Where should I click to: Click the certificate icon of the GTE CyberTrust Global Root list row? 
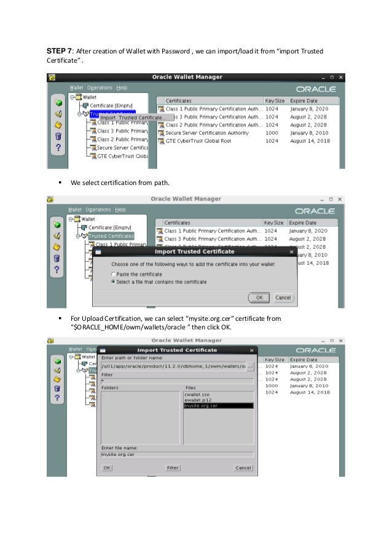(x=161, y=141)
